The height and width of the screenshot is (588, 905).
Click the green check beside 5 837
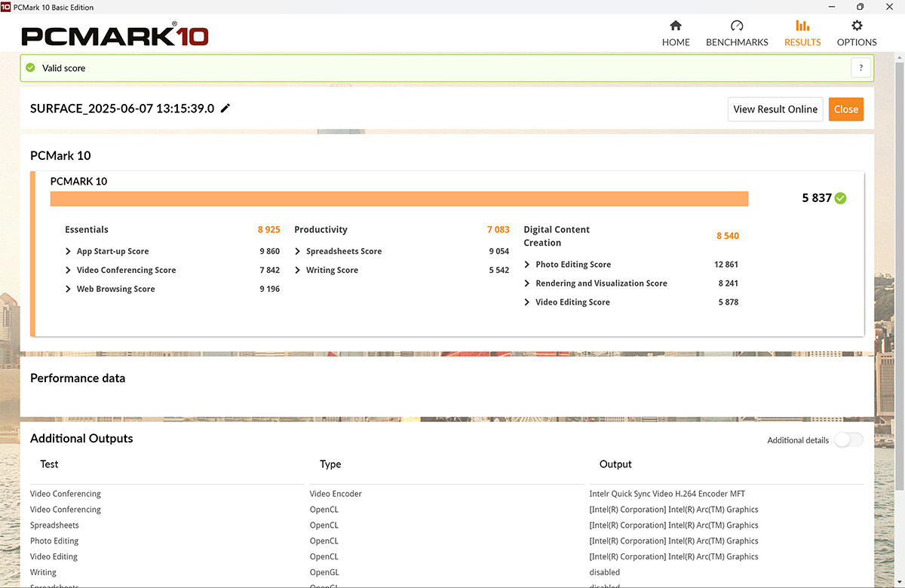point(841,198)
